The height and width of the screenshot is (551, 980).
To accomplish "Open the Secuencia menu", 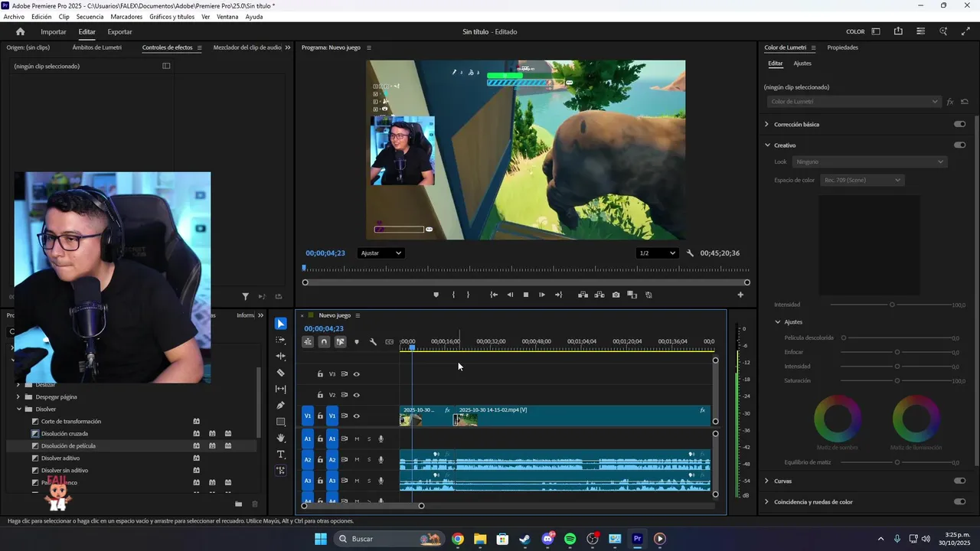I will click(90, 17).
